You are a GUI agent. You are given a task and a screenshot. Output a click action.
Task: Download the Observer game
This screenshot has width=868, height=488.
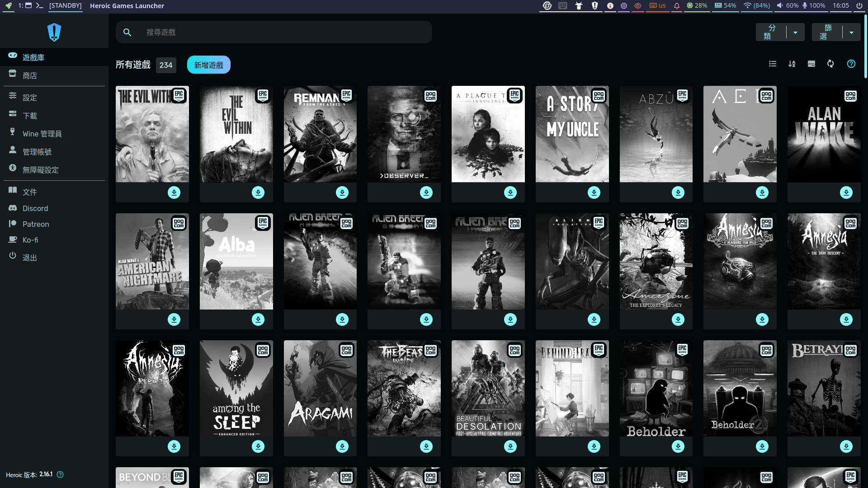click(426, 192)
